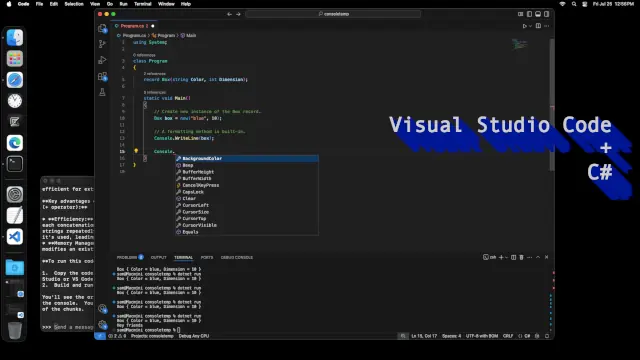
Task: Toggle the bottom panel layout button
Action: point(538,14)
